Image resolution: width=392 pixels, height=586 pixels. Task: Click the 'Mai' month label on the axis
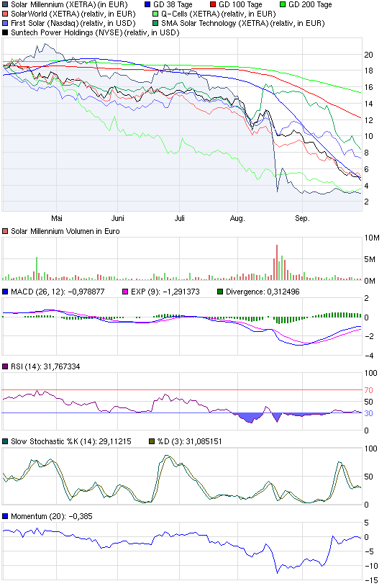[x=57, y=218]
